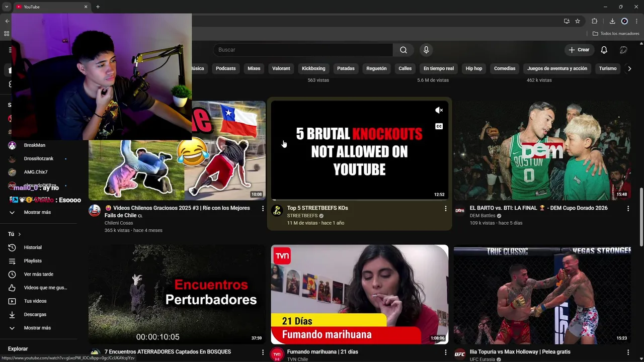Open Fumando marihuana 21 días title
The image size is (644, 362).
[x=323, y=352]
